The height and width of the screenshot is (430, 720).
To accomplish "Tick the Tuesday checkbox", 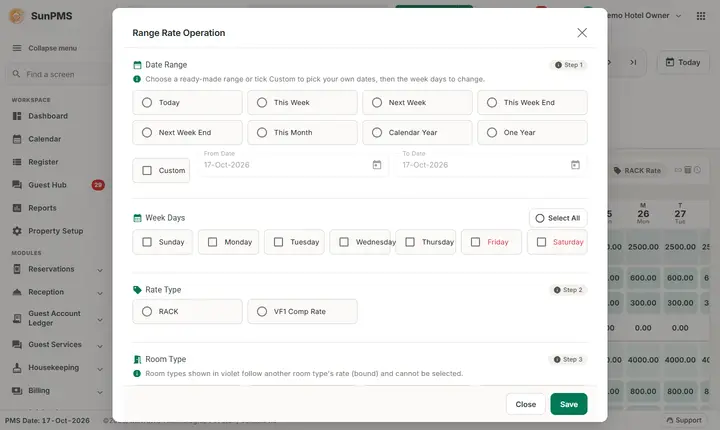I will click(x=278, y=242).
